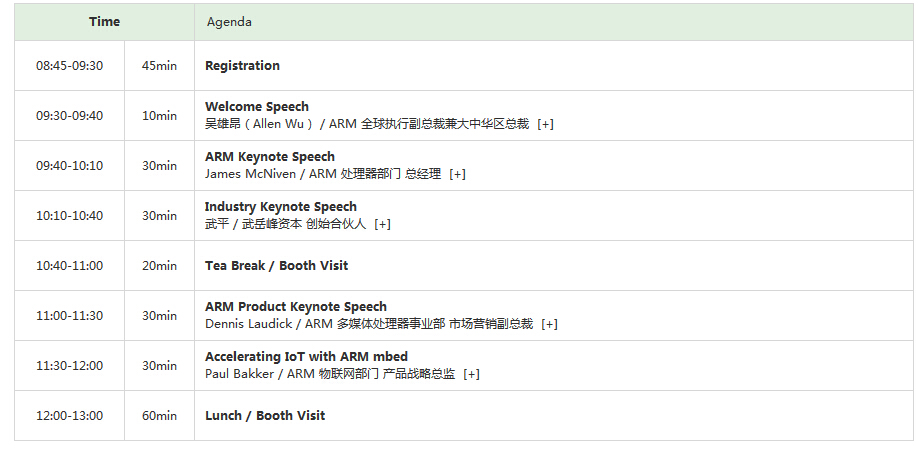This screenshot has height=449, width=919.
Task: Click speaker name Paul Bakker
Action: tap(239, 374)
